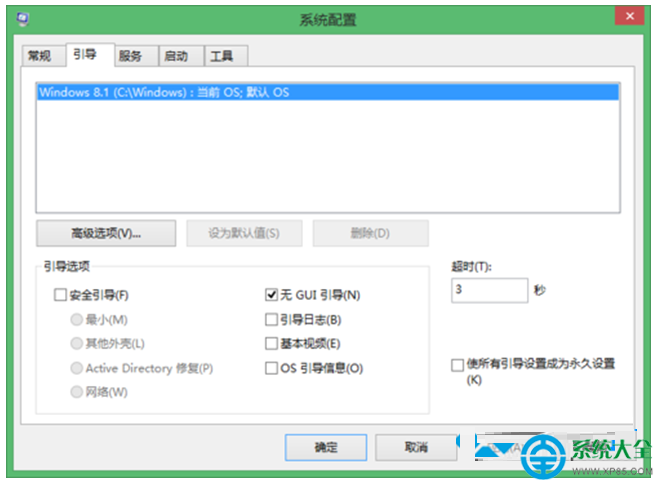This screenshot has height=482, width=655.
Task: Close the 系统配置 window
Action: click(x=630, y=16)
